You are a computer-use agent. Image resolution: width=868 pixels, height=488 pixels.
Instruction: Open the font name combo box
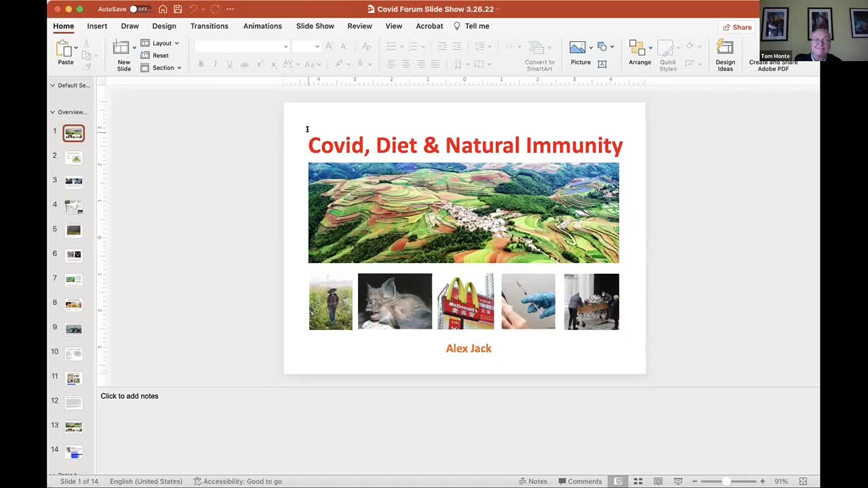(x=241, y=46)
